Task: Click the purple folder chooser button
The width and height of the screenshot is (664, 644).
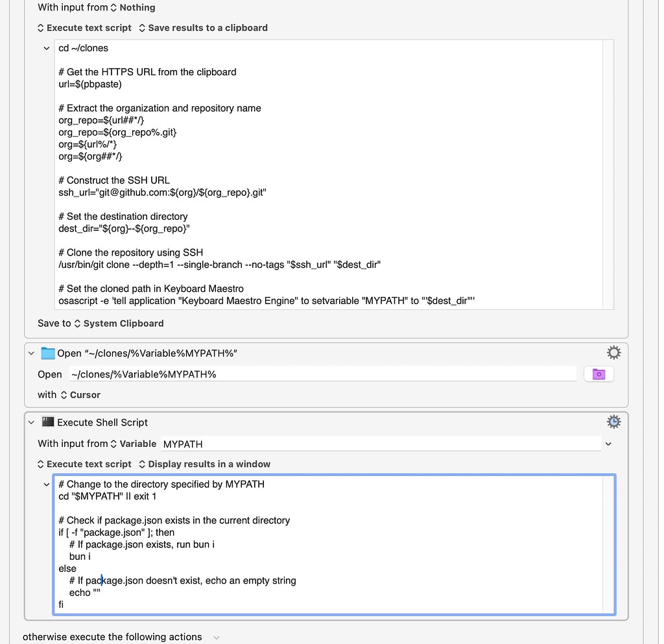Action: click(599, 374)
